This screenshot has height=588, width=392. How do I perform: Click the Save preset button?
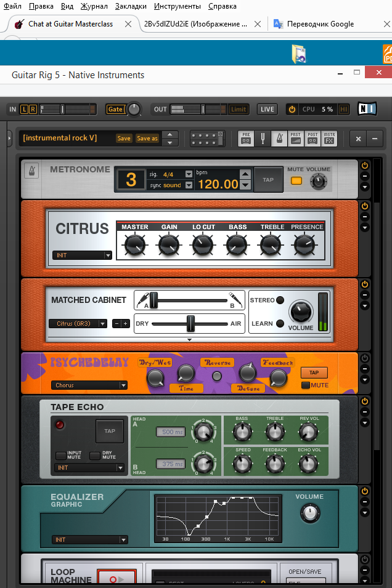pyautogui.click(x=124, y=139)
